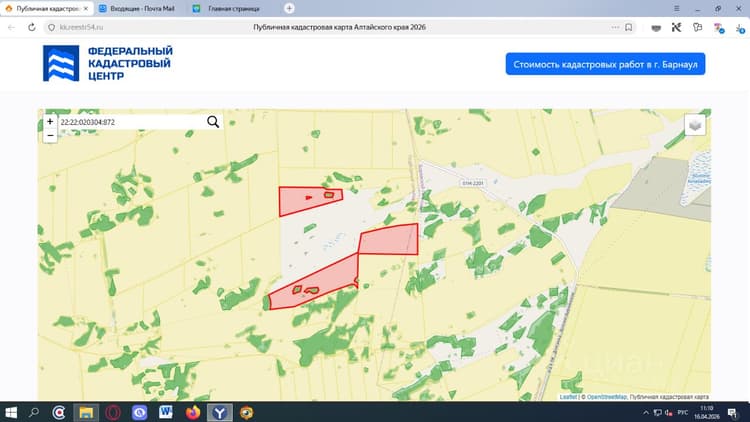Switch to Входящие - Почта Mail tab
This screenshot has height=422, width=750.
(x=137, y=9)
